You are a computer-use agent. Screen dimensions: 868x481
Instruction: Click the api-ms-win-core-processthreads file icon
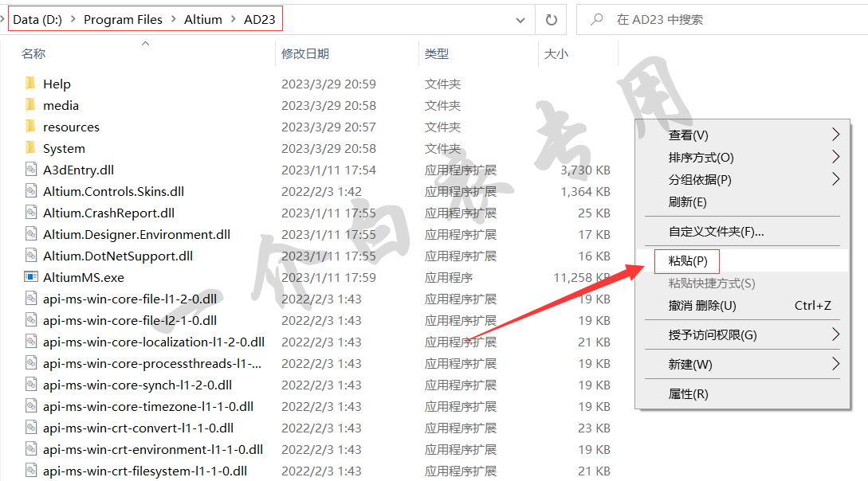(x=31, y=363)
